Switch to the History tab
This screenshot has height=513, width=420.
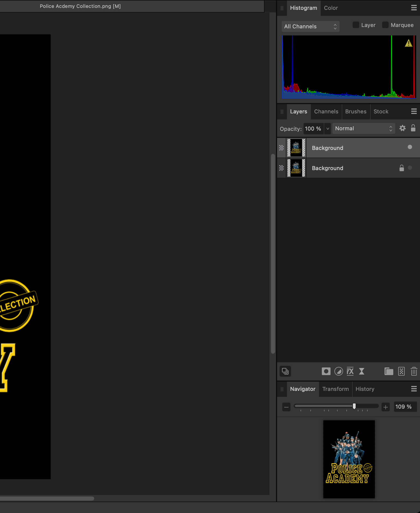[x=365, y=389]
